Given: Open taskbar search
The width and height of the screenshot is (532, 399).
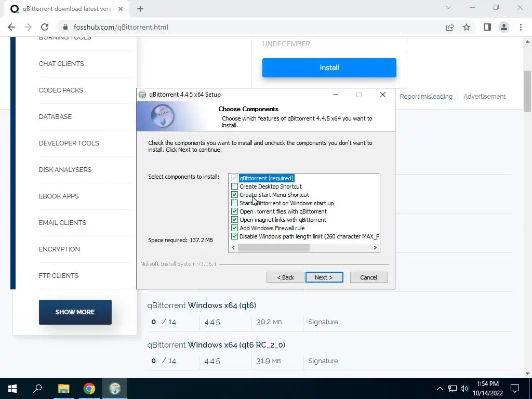Looking at the screenshot, I should tap(37, 389).
